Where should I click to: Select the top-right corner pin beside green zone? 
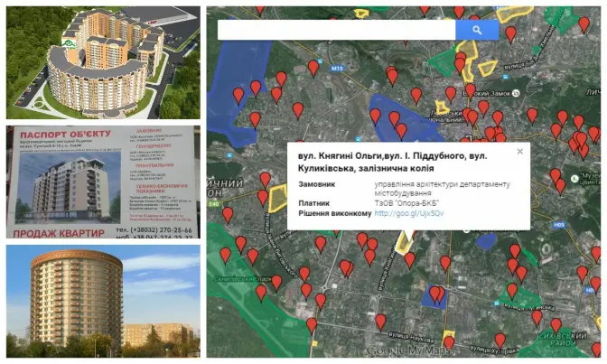(x=584, y=24)
